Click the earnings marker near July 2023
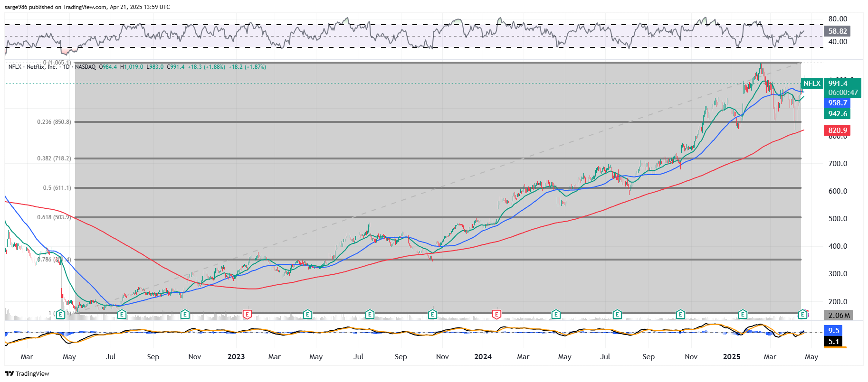868x382 pixels. click(370, 314)
